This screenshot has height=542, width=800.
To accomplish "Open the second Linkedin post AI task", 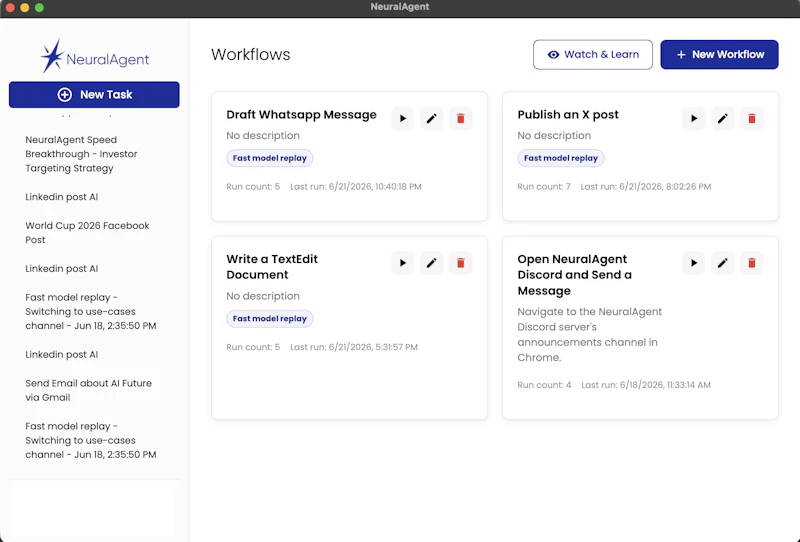I will [x=62, y=268].
